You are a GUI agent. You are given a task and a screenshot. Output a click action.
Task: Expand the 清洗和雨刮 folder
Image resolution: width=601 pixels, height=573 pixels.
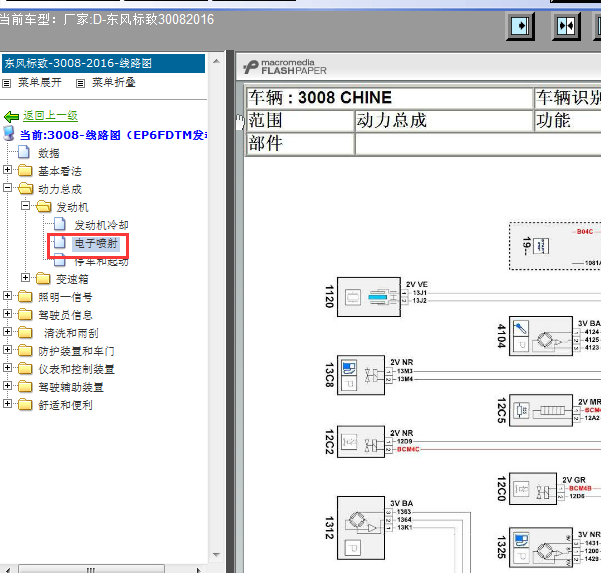click(7, 332)
